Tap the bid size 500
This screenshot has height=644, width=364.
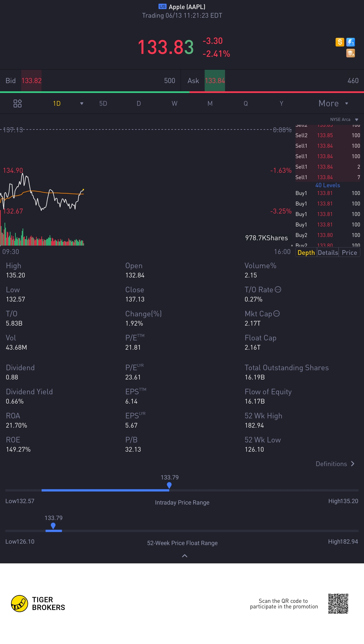point(169,80)
